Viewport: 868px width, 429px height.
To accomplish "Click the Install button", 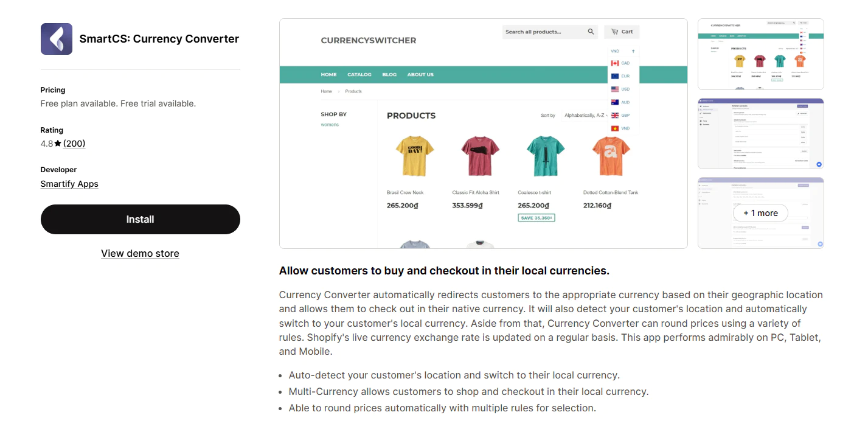I will click(x=140, y=219).
